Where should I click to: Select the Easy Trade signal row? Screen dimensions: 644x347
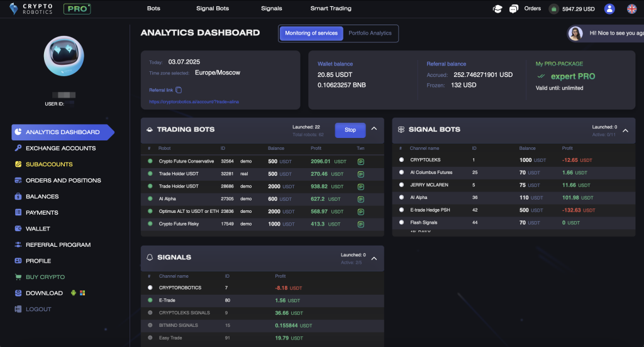pos(262,338)
